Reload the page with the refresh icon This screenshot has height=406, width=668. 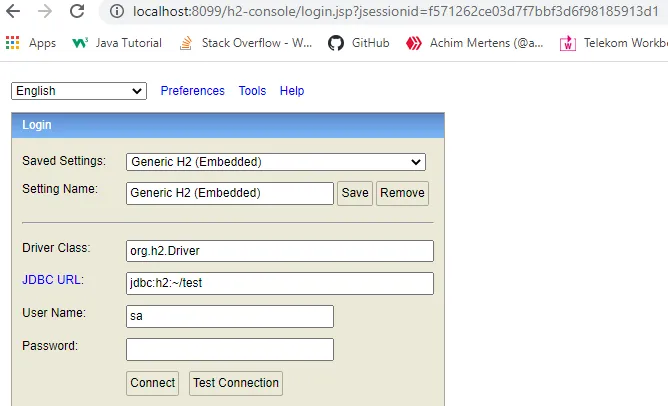77,11
